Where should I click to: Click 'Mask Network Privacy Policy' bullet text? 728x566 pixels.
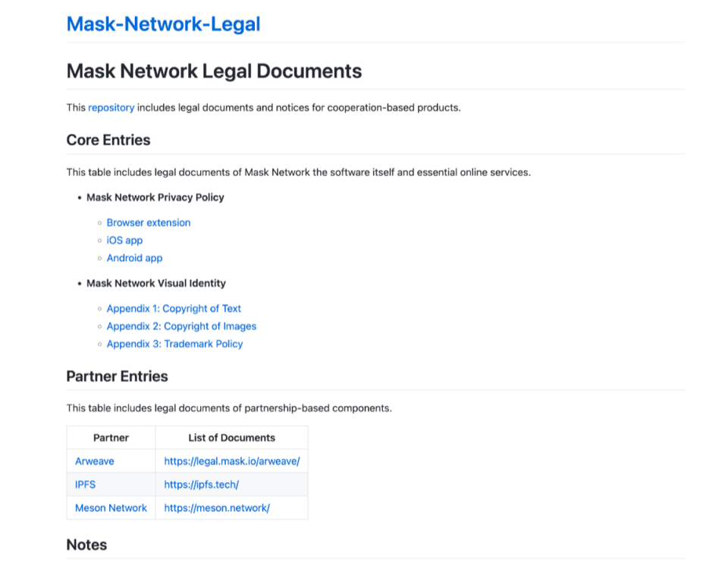click(x=155, y=197)
